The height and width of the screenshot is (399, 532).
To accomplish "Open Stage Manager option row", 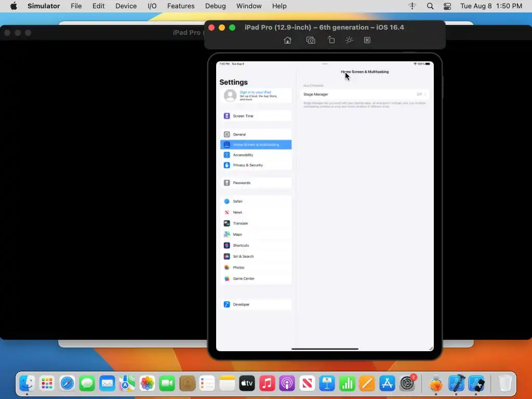I will 364,95.
